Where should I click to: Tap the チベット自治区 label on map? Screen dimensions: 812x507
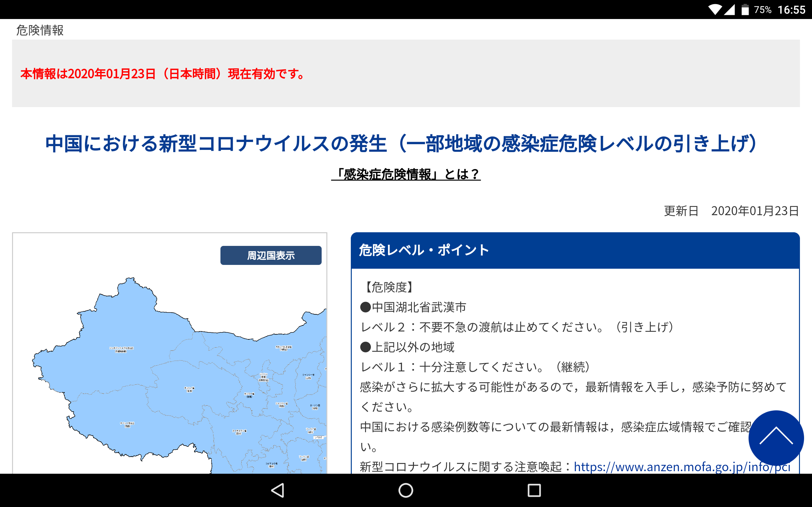tap(127, 425)
